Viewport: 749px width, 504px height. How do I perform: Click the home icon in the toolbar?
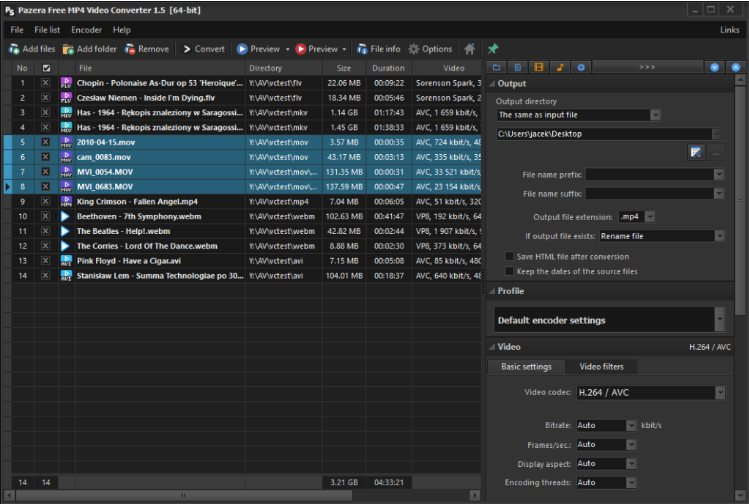470,49
